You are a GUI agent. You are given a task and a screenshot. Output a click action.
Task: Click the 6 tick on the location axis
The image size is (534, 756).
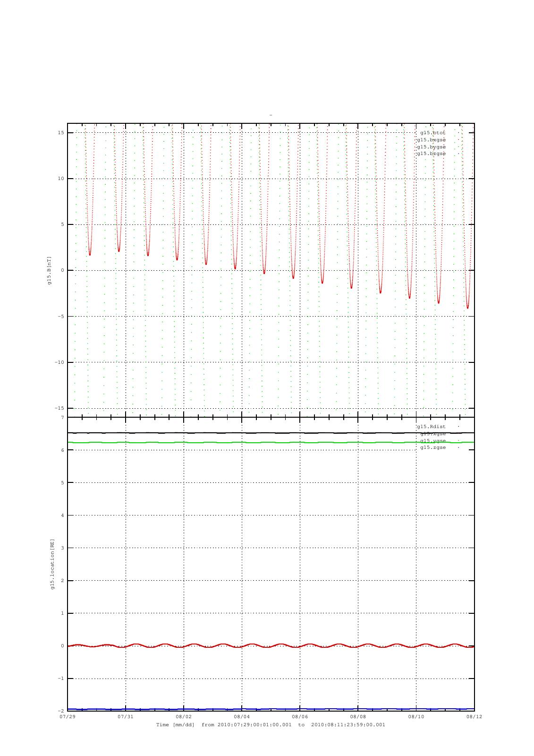pyautogui.click(x=63, y=450)
